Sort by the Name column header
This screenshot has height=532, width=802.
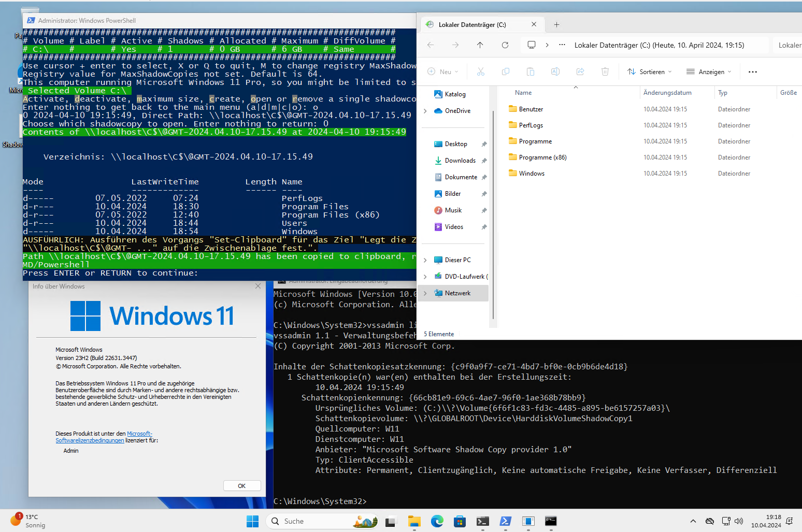[x=523, y=93]
